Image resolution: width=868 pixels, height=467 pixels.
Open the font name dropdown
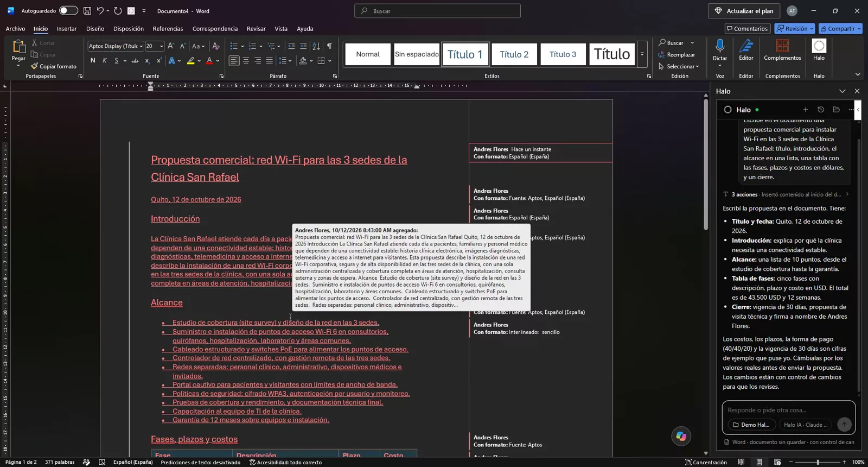(141, 46)
